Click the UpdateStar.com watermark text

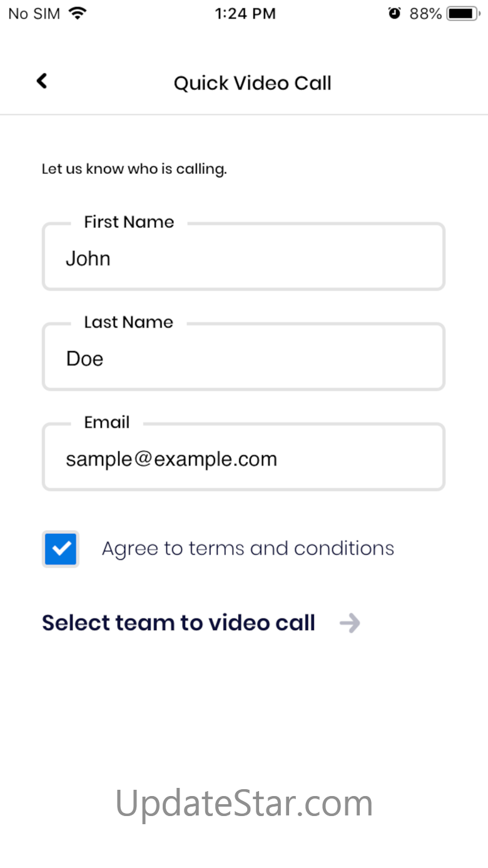click(x=244, y=804)
